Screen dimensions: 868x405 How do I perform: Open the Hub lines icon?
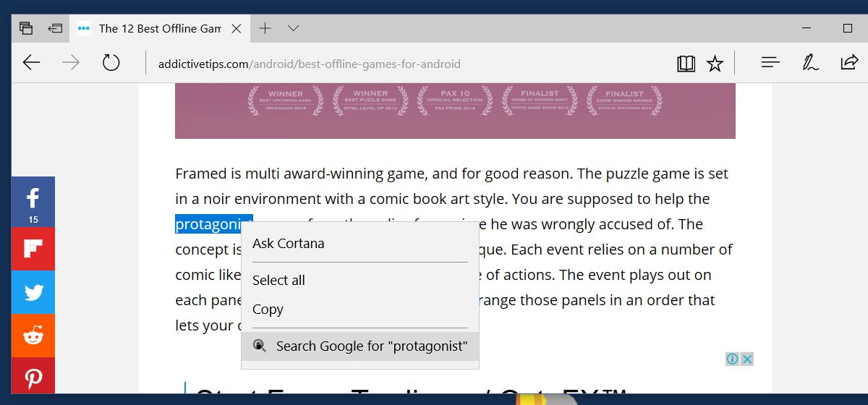click(770, 63)
